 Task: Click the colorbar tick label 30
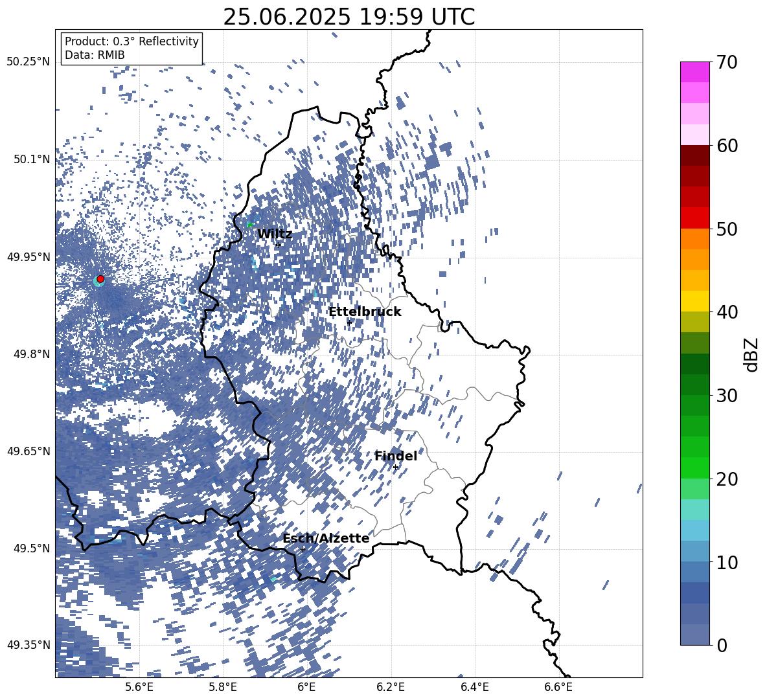[x=727, y=395]
